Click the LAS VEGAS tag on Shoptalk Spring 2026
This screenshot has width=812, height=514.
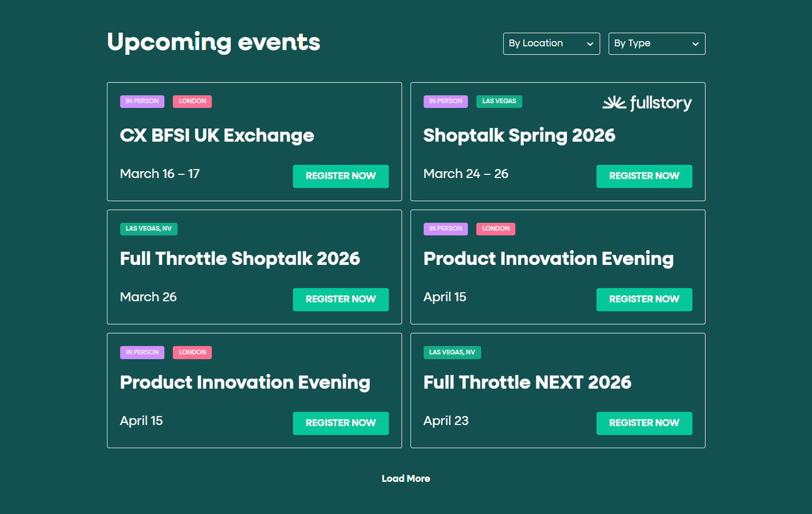(x=498, y=101)
